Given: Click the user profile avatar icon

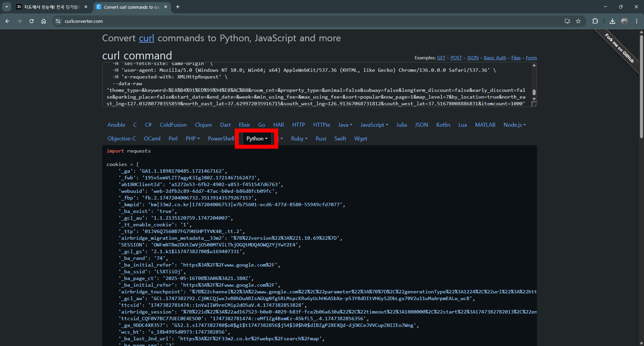Looking at the screenshot, I should point(624,21).
